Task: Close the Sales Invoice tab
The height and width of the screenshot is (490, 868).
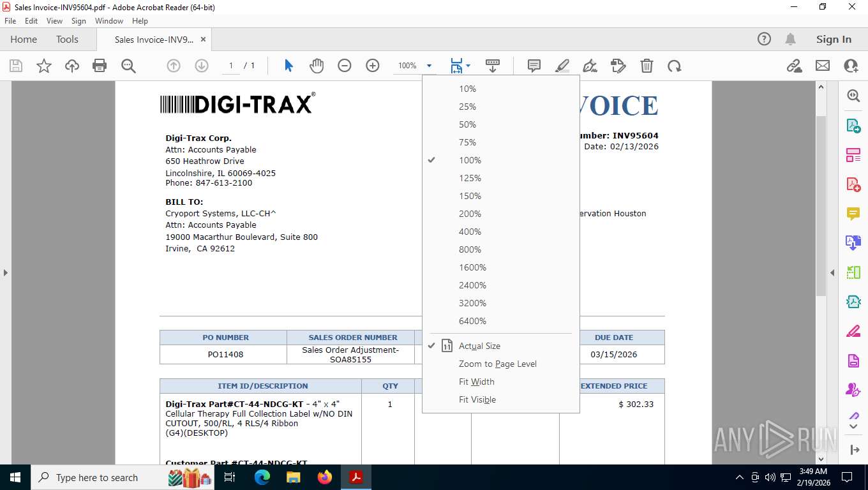Action: coord(203,39)
